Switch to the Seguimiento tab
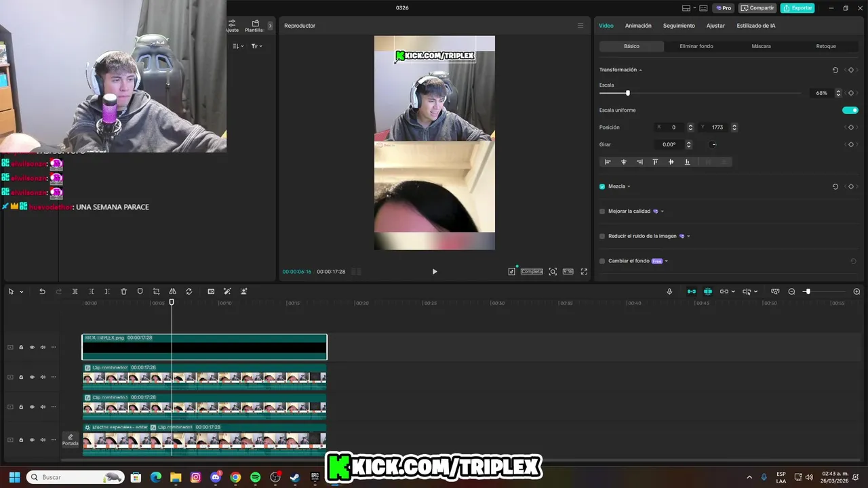The height and width of the screenshot is (488, 868). tap(679, 26)
